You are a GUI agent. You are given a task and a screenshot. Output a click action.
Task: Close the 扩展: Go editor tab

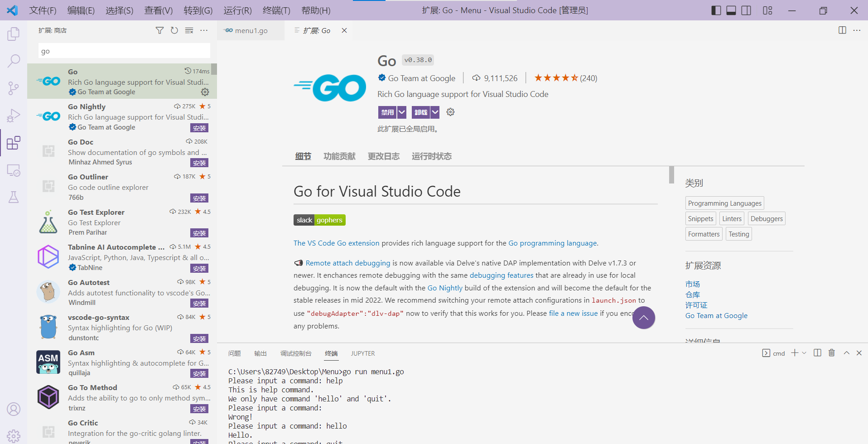coord(344,30)
